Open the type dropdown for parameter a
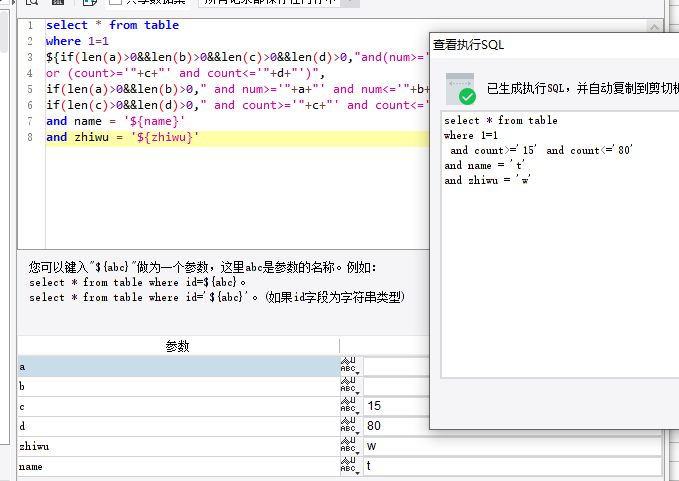This screenshot has height=481, width=679. [x=350, y=366]
